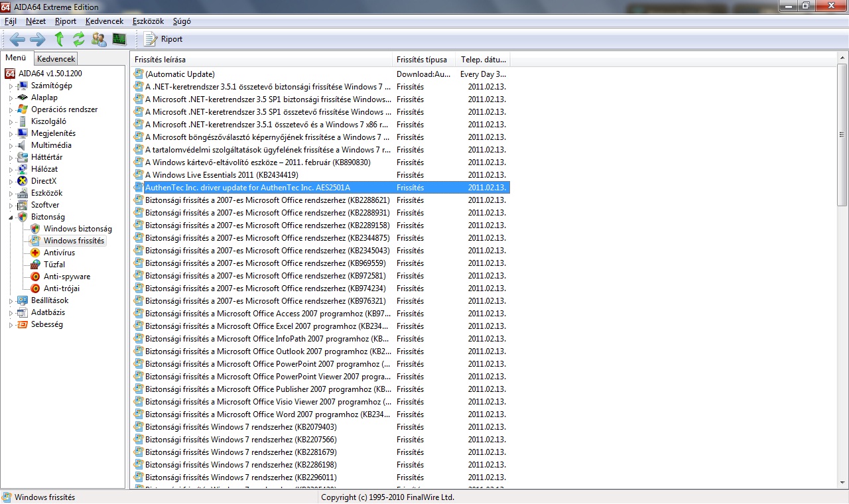Click the Sebesség icon in the tree
The image size is (849, 504).
coord(23,324)
